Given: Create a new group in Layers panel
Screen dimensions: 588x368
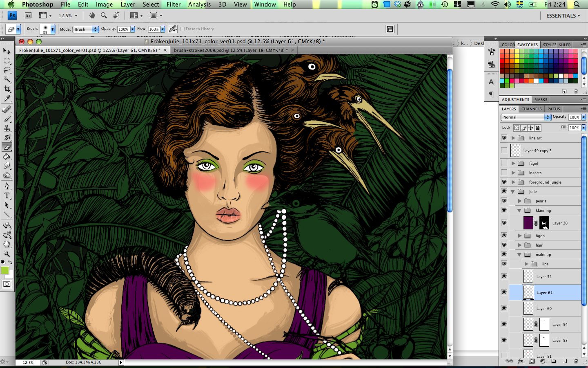Looking at the screenshot, I should click(554, 361).
